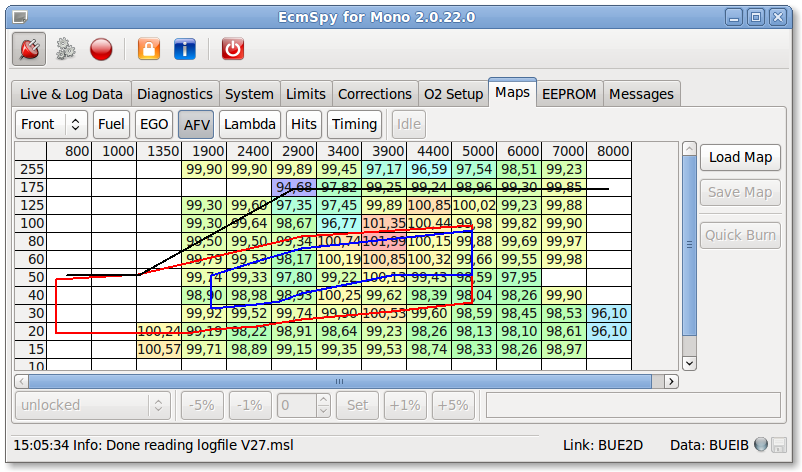Click the vertical scrollbar thumb
The width and height of the screenshot is (802, 472).
point(689,245)
